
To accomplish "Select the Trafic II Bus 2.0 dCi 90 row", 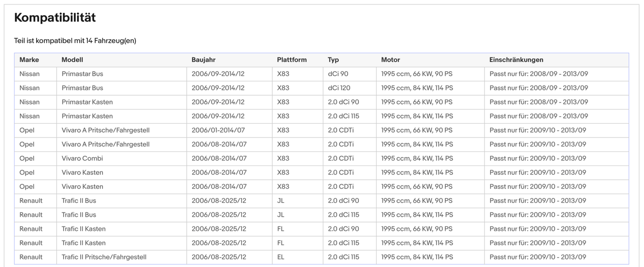I will 178,200.
